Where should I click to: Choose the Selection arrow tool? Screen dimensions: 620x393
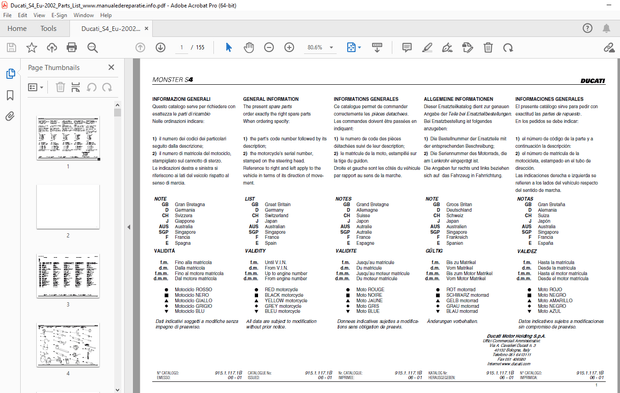pyautogui.click(x=229, y=47)
